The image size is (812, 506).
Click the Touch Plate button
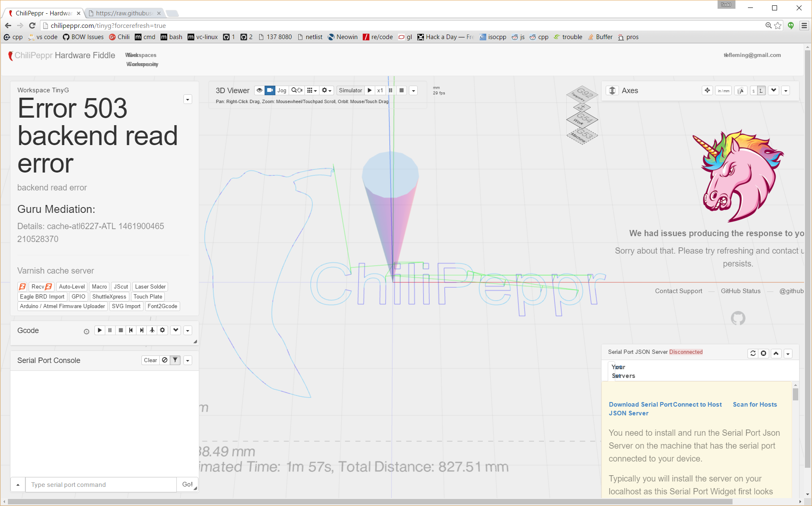(x=148, y=296)
